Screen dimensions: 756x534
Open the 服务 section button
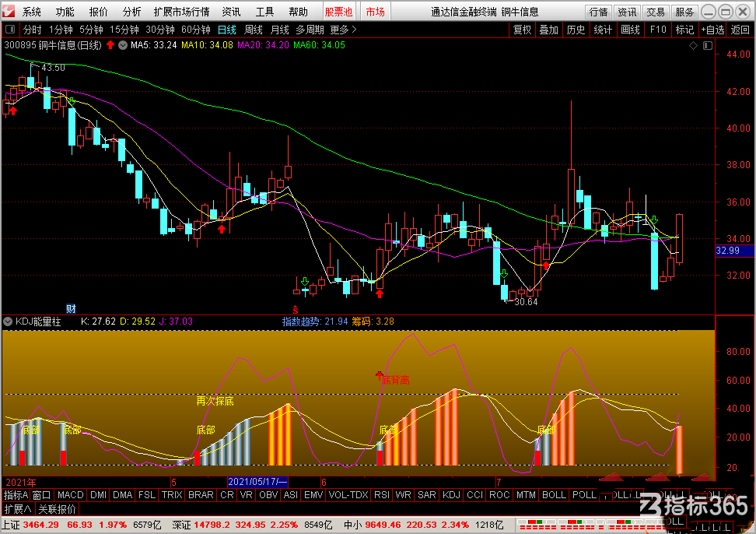point(684,12)
